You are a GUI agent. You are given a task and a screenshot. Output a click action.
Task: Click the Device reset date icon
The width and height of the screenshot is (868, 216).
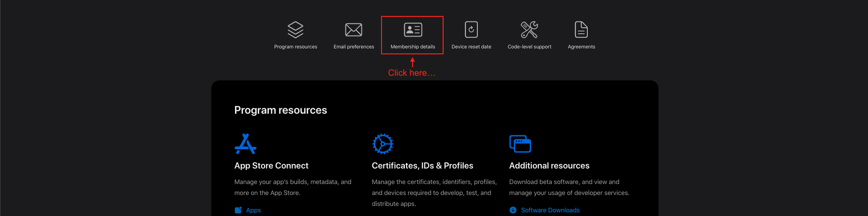click(x=471, y=30)
